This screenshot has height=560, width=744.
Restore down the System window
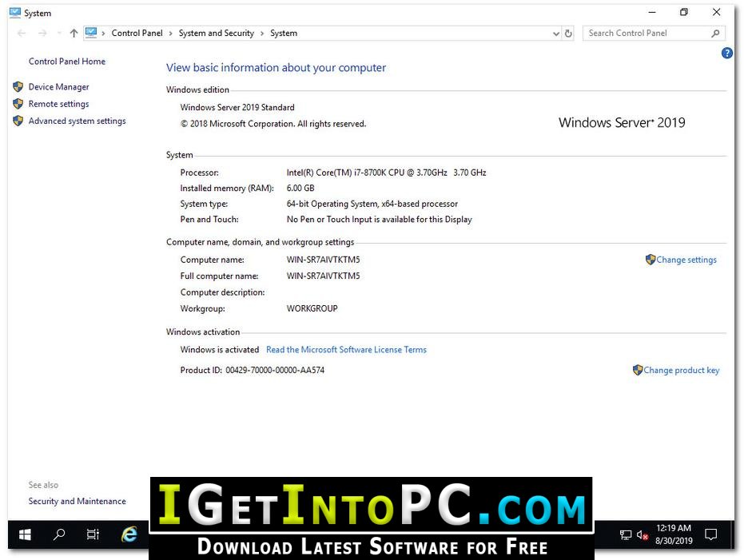(684, 12)
